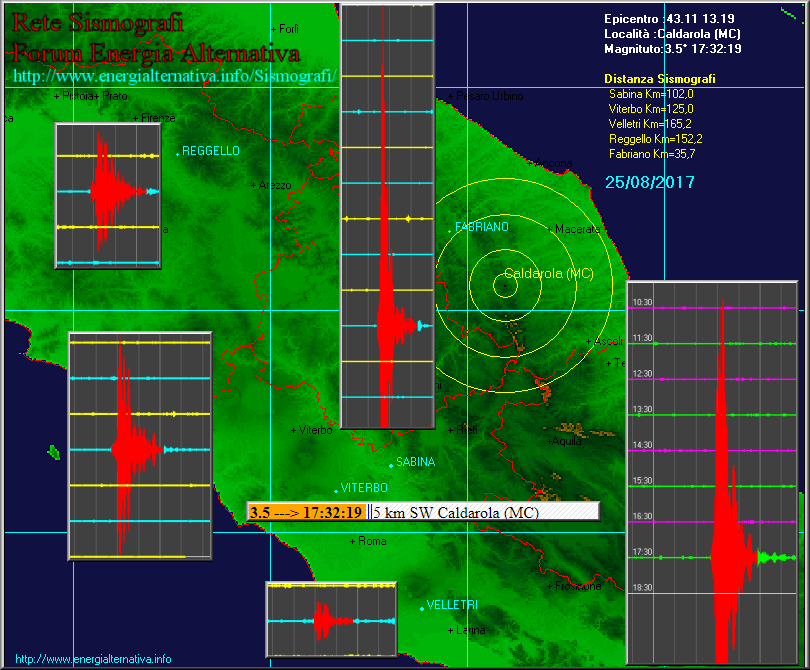This screenshot has width=810, height=670.
Task: Click the epicenter circles at Caldarola (MC)
Action: (x=505, y=284)
